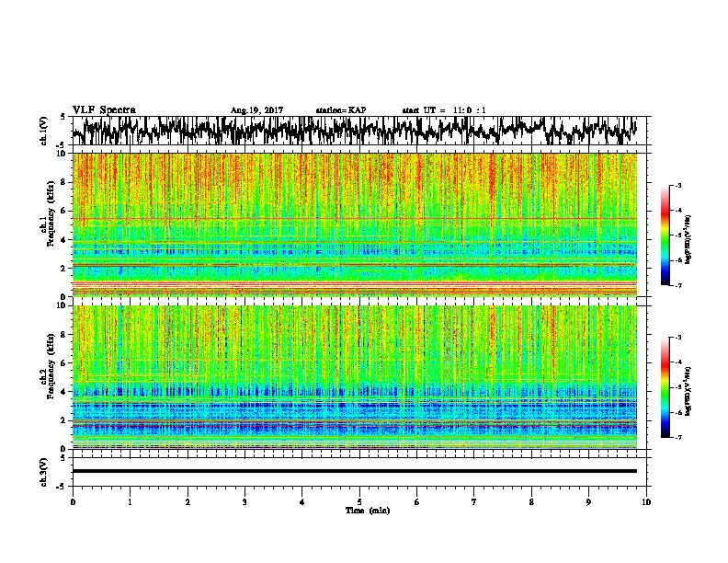Click the date text "Aug.19, 2017"
The width and height of the screenshot is (728, 563).
pyautogui.click(x=256, y=110)
